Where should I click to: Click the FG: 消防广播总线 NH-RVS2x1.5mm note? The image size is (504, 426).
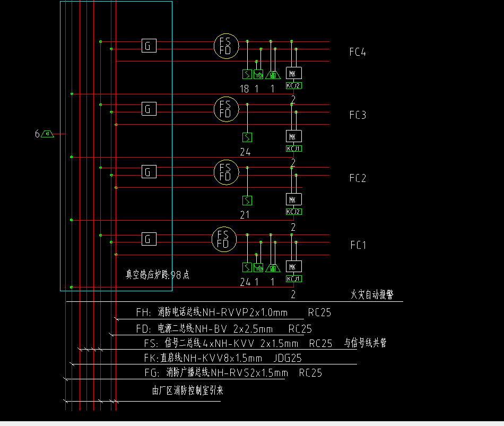click(216, 372)
